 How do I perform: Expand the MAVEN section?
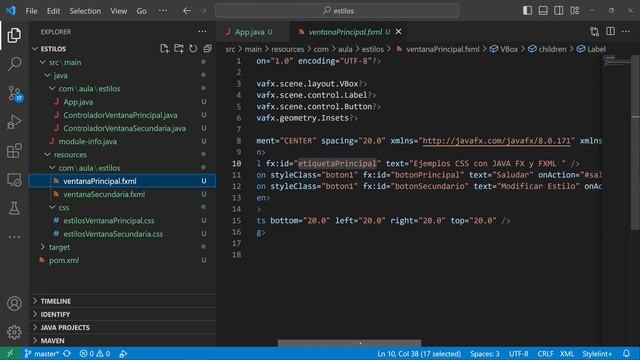pyautogui.click(x=122, y=340)
